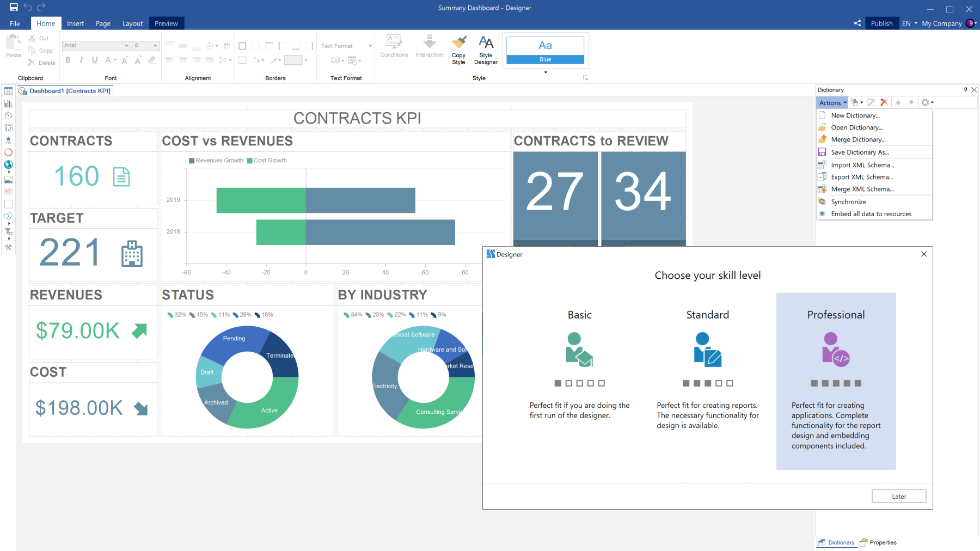The width and height of the screenshot is (980, 551).
Task: Toggle Underline formatting in Font group
Action: pyautogui.click(x=95, y=60)
